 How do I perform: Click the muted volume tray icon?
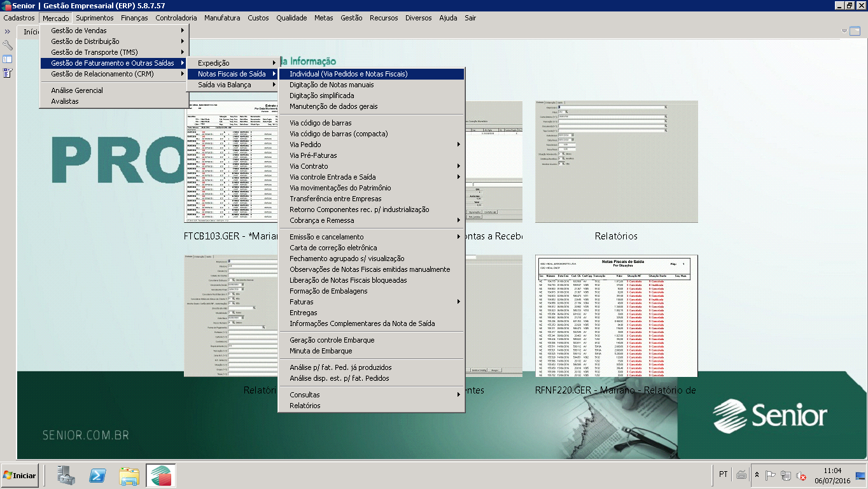(x=802, y=475)
